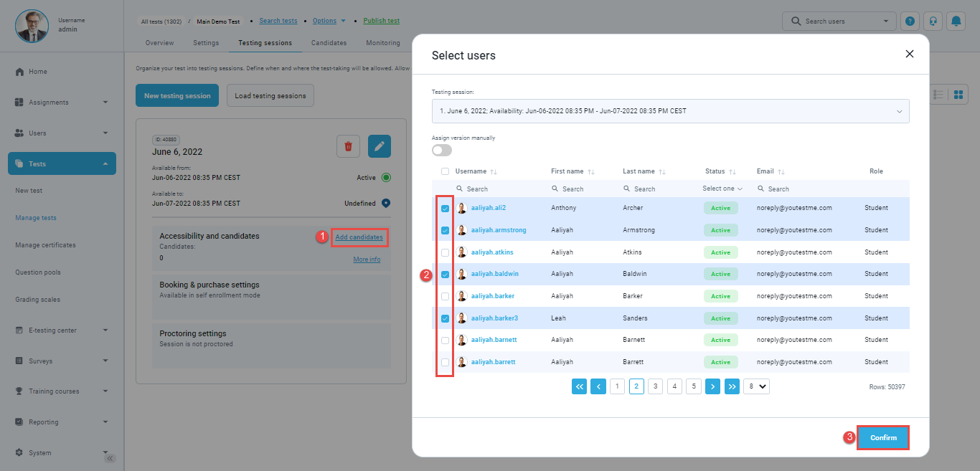Viewport: 980px width, 471px height.
Task: Click the Confirm button
Action: click(x=883, y=437)
